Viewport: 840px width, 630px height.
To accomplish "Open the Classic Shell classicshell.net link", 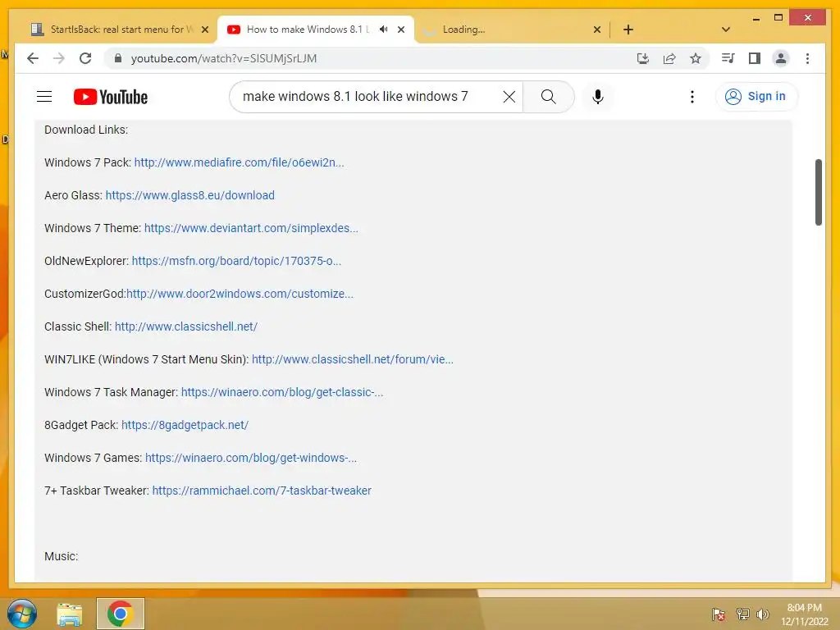I will (186, 326).
